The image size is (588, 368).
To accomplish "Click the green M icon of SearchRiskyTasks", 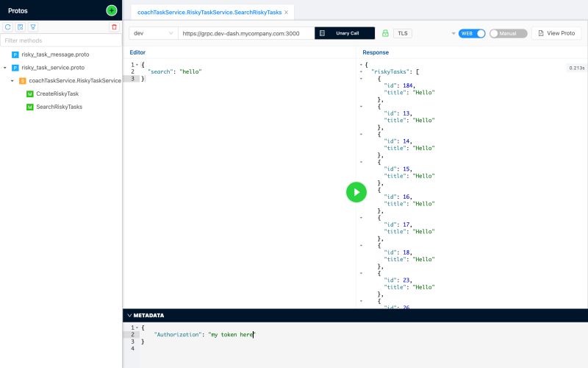I will [x=30, y=107].
